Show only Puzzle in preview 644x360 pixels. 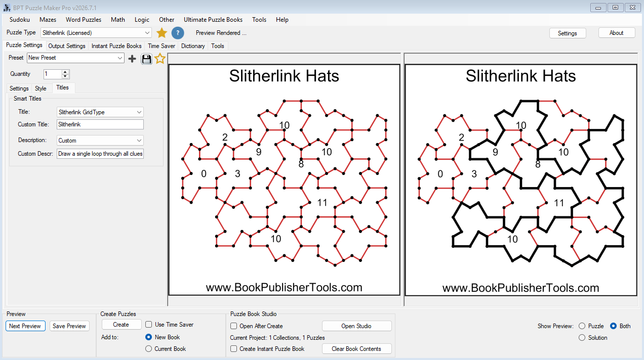coord(582,326)
